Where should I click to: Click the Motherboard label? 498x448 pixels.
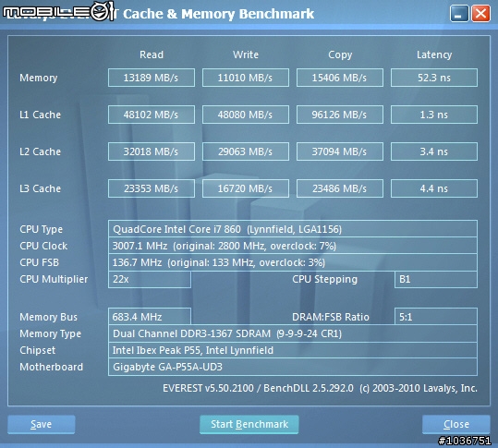click(51, 367)
